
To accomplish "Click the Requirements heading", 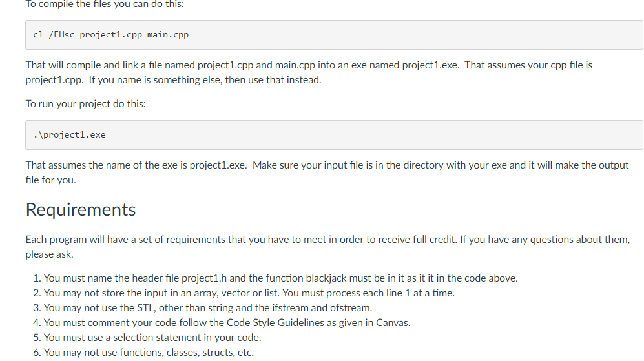I will pos(81,209).
